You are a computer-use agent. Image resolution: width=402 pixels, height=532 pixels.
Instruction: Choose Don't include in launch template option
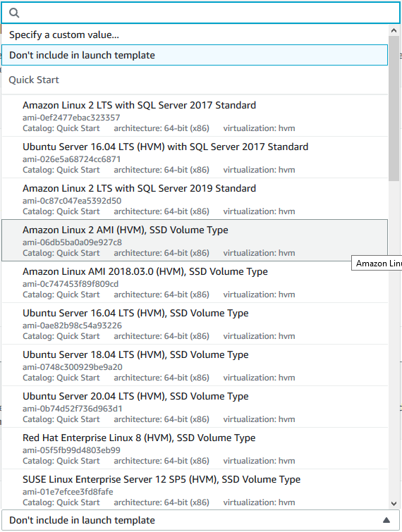point(195,55)
